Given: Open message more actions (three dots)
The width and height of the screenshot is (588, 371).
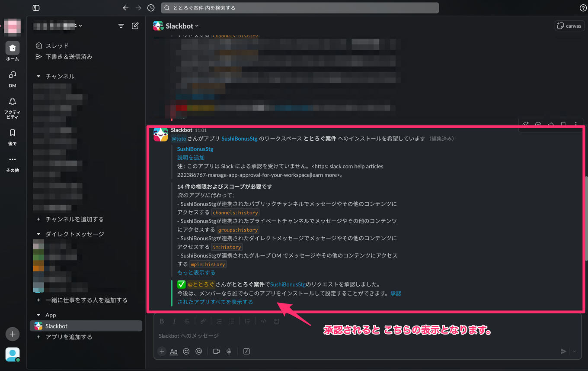Looking at the screenshot, I should (x=576, y=124).
